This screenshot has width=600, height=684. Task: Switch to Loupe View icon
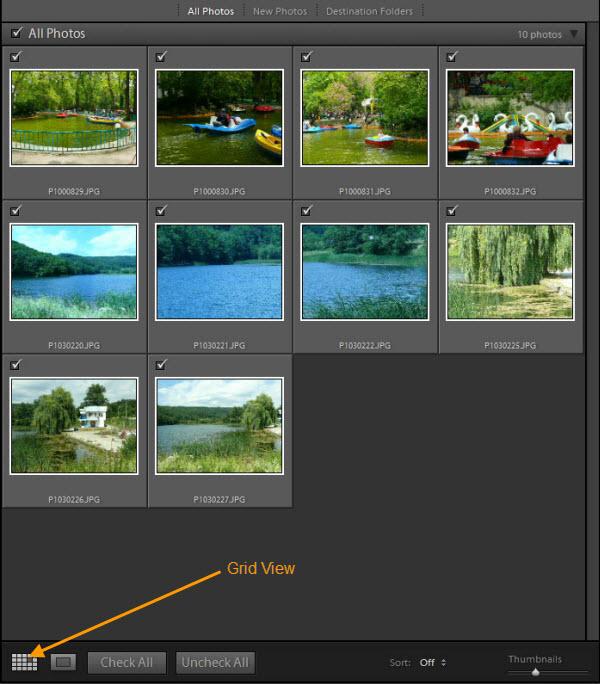63,662
